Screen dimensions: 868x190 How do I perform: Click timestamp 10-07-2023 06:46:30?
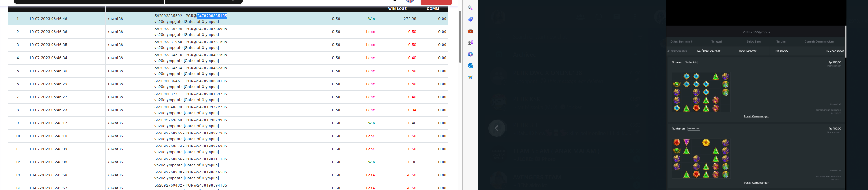[48, 71]
